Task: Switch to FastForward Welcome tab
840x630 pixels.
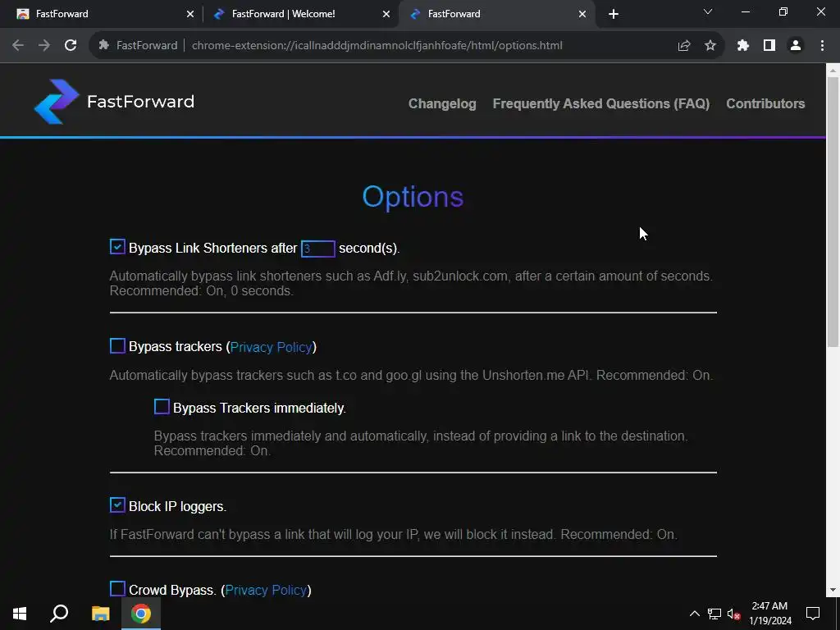Action: [x=300, y=15]
